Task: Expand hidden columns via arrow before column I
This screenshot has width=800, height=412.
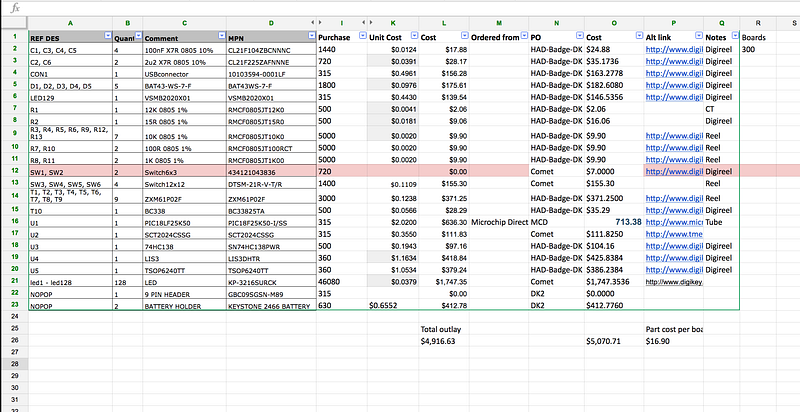Action: (320, 23)
